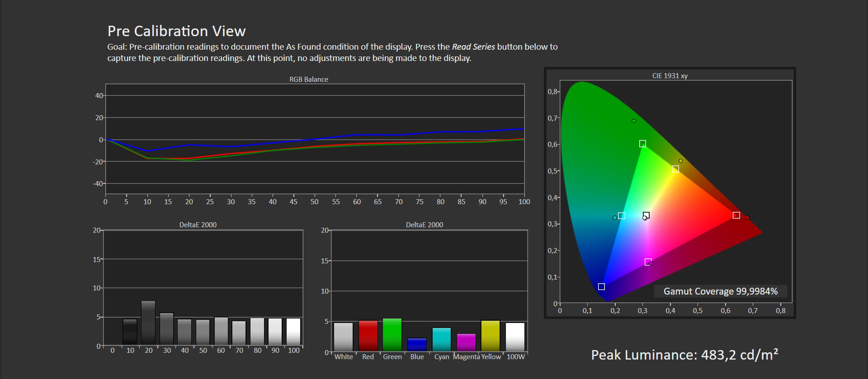Click the 100W bar in color DeltaE chart

pos(515,337)
